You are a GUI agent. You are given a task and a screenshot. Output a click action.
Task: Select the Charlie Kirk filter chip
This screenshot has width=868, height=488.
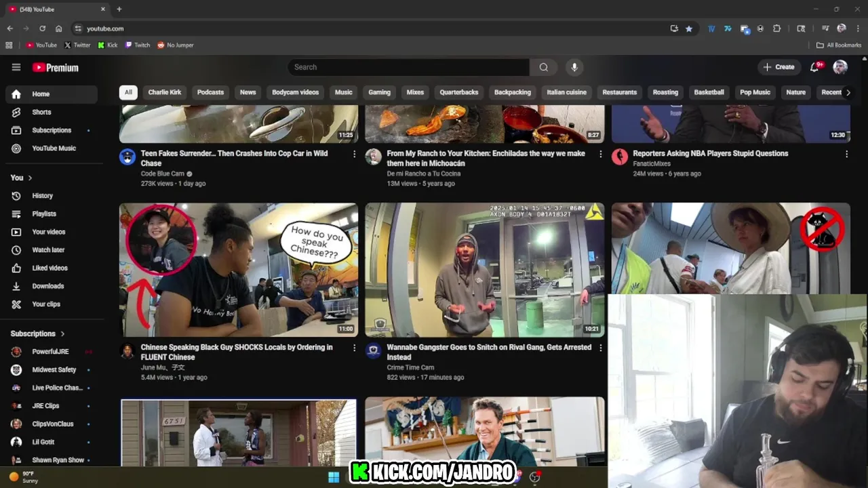(x=165, y=92)
